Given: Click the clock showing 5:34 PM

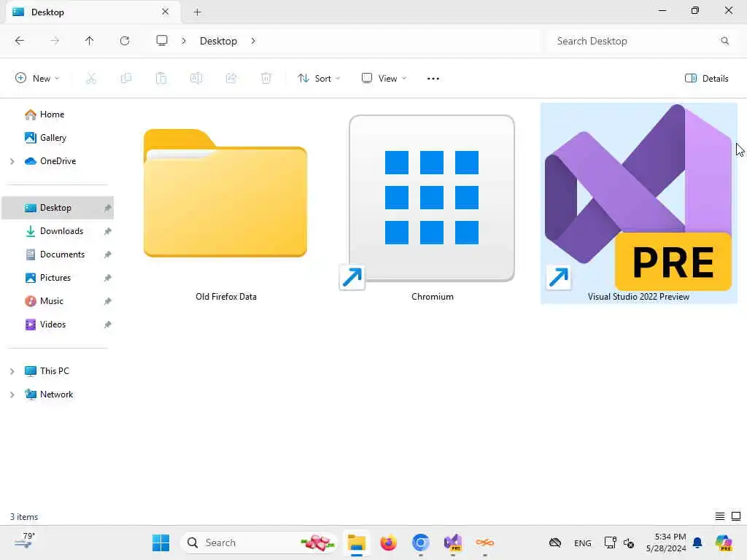Looking at the screenshot, I should tap(665, 542).
